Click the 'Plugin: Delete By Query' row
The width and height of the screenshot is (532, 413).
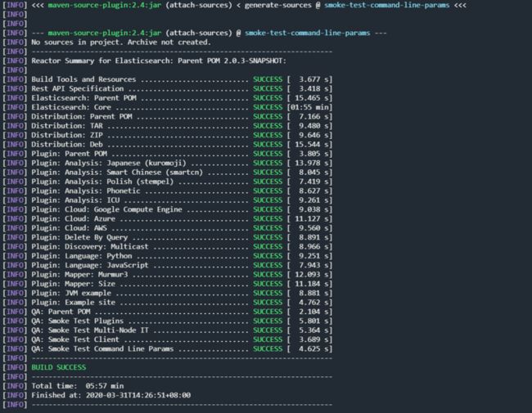(167, 237)
